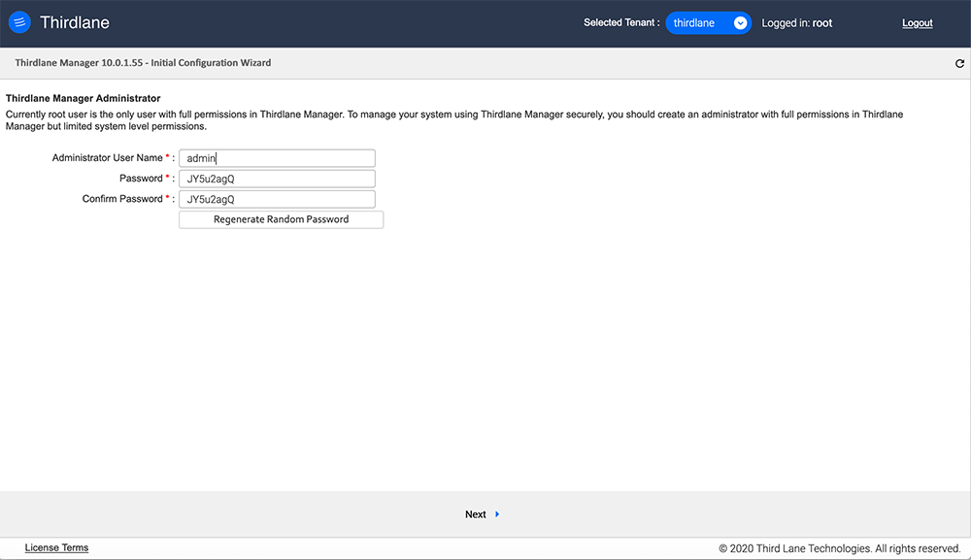Click the 'Selected Tenant :' label

click(621, 23)
